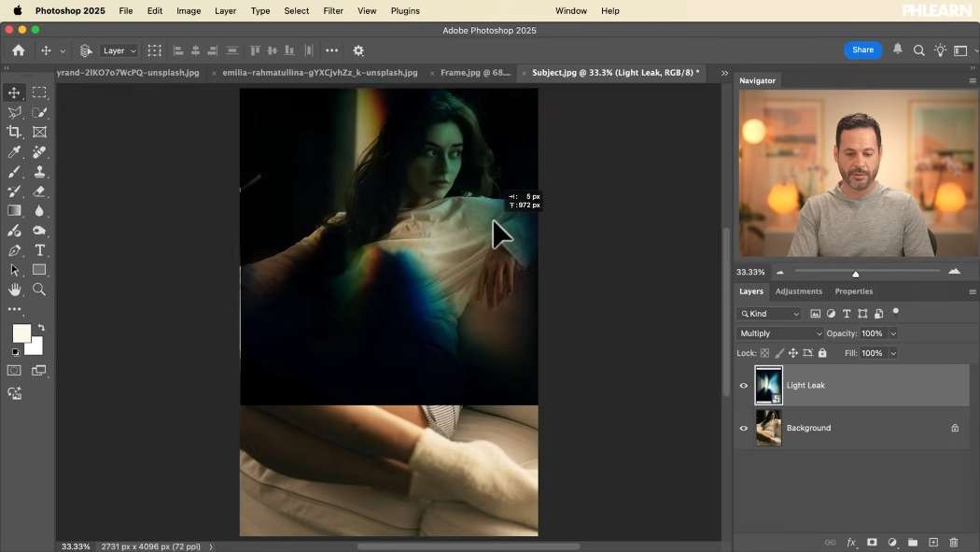This screenshot has height=552, width=980.
Task: Select the Rectangle shape tool
Action: click(39, 270)
